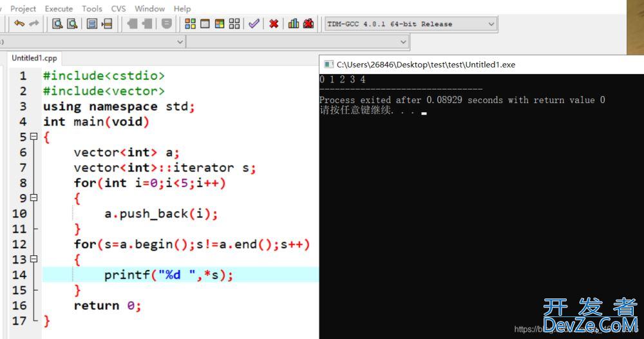Click 'vector<int>::iterator s;' line
Screen dimensions: 644x339
point(165,168)
